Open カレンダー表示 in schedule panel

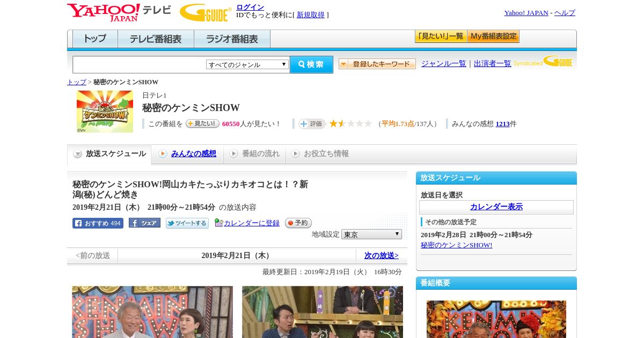[496, 207]
